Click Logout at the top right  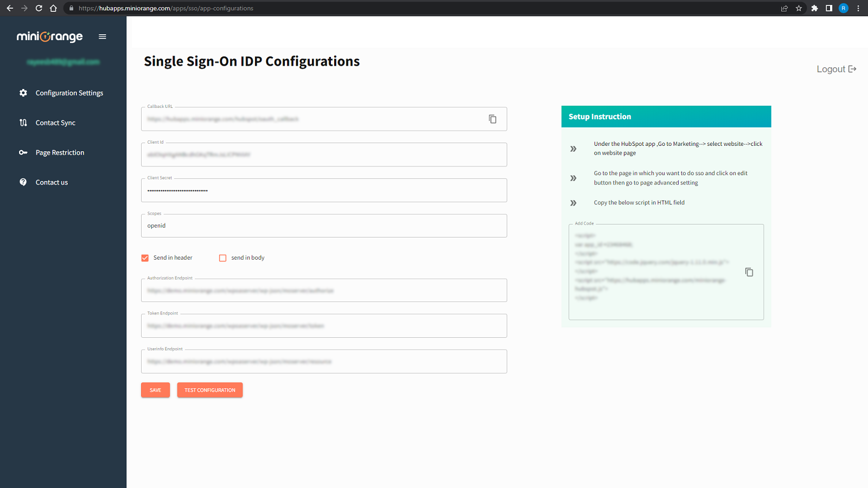[x=835, y=69]
